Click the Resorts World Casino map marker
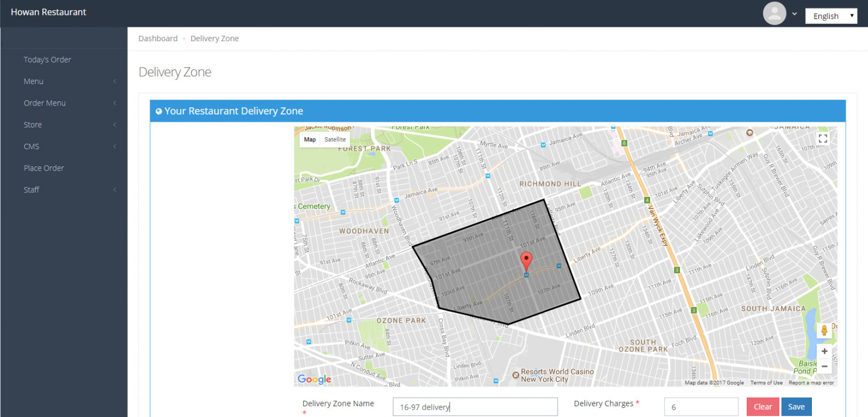The height and width of the screenshot is (417, 868). click(516, 375)
